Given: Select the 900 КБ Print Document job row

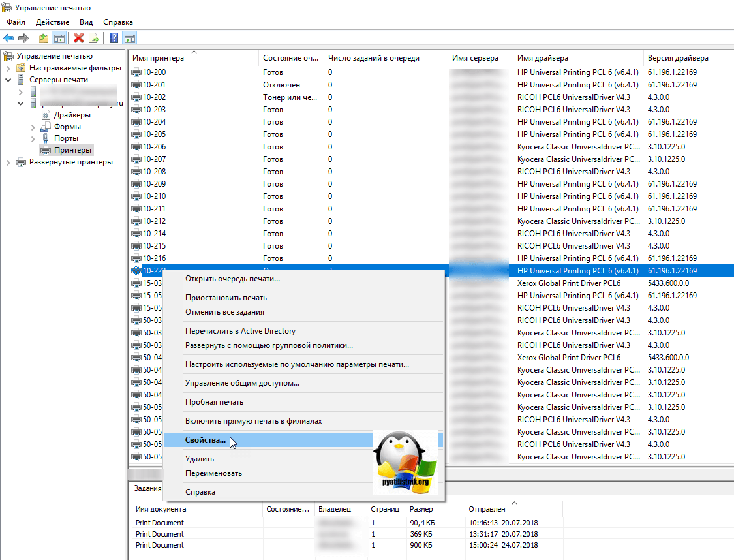Looking at the screenshot, I should click(160, 545).
